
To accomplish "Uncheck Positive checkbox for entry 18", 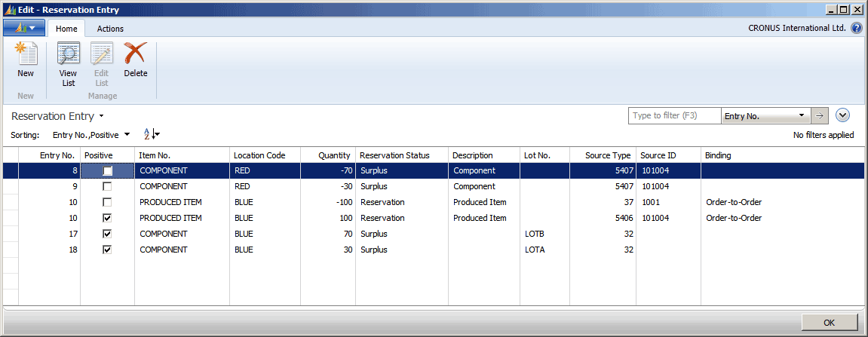I will 108,250.
